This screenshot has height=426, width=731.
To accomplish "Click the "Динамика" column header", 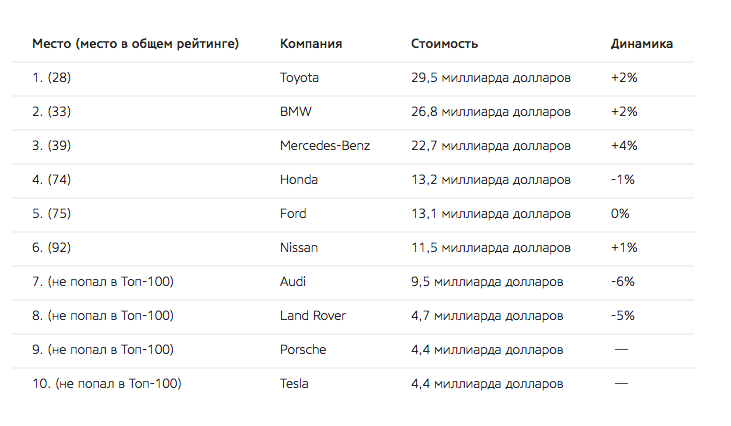I will (641, 44).
